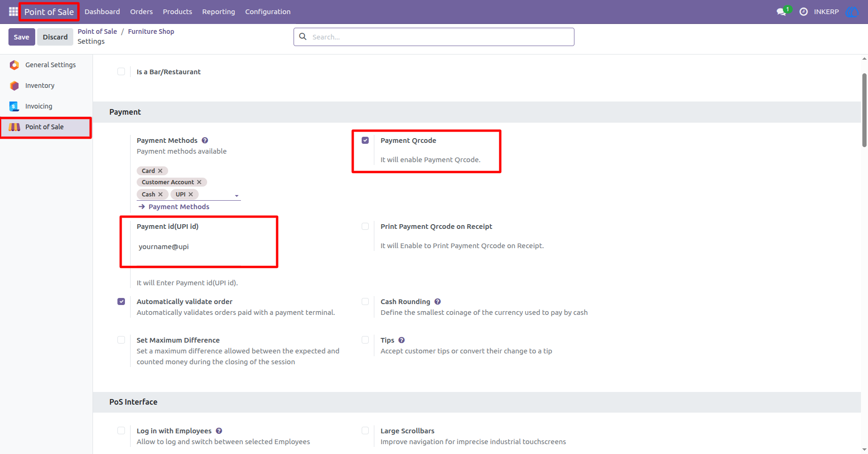Remove the UPI payment method tag
The width and height of the screenshot is (868, 454).
(x=191, y=195)
